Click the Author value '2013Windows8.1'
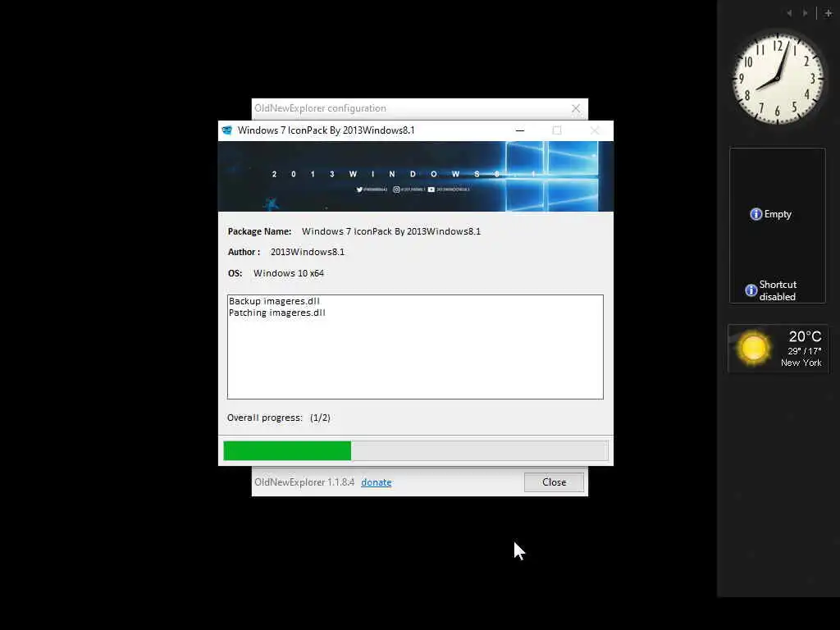 point(308,252)
